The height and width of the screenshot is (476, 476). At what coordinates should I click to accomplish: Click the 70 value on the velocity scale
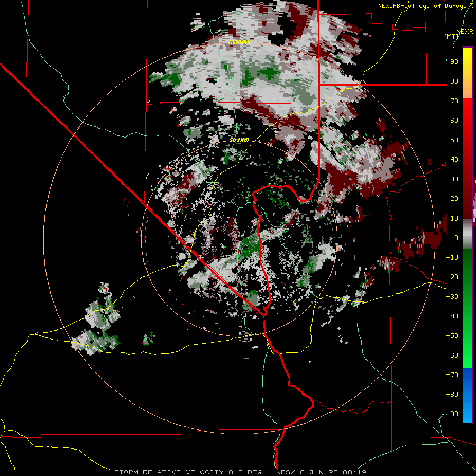pyautogui.click(x=454, y=101)
